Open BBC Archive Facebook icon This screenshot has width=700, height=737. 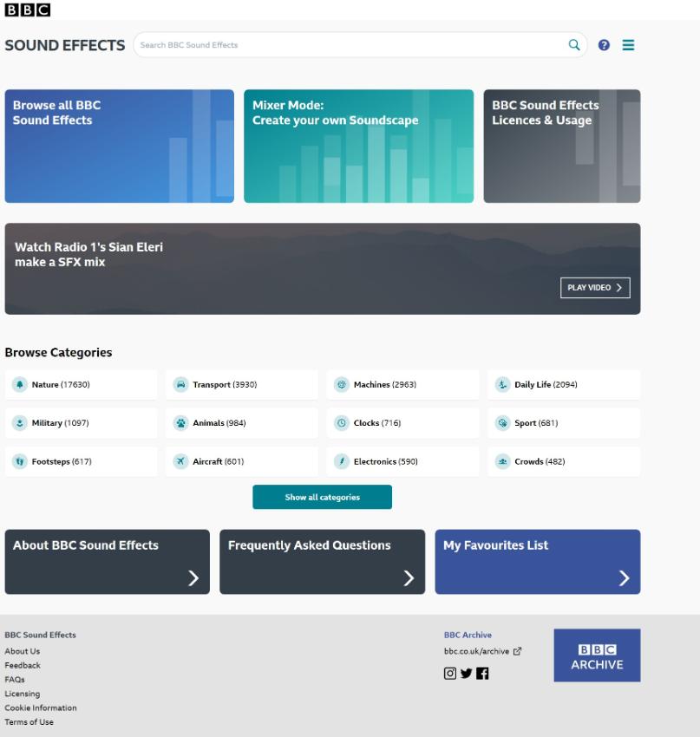482,674
